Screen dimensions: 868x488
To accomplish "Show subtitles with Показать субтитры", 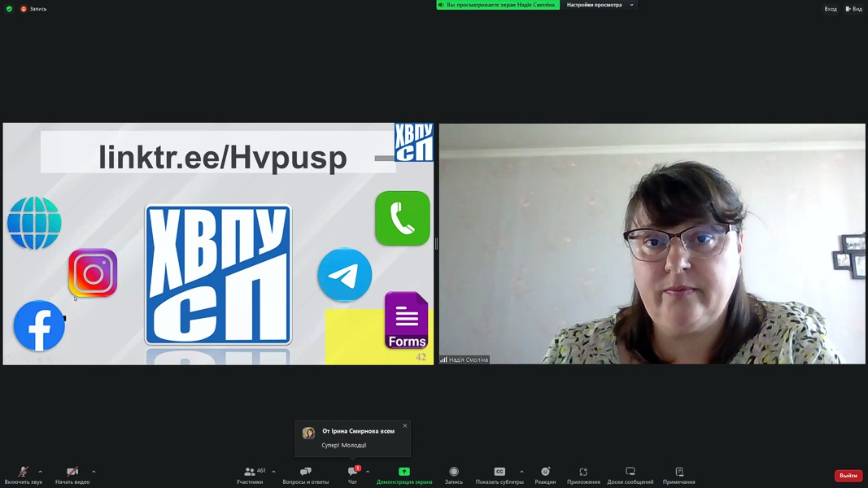I will point(499,475).
